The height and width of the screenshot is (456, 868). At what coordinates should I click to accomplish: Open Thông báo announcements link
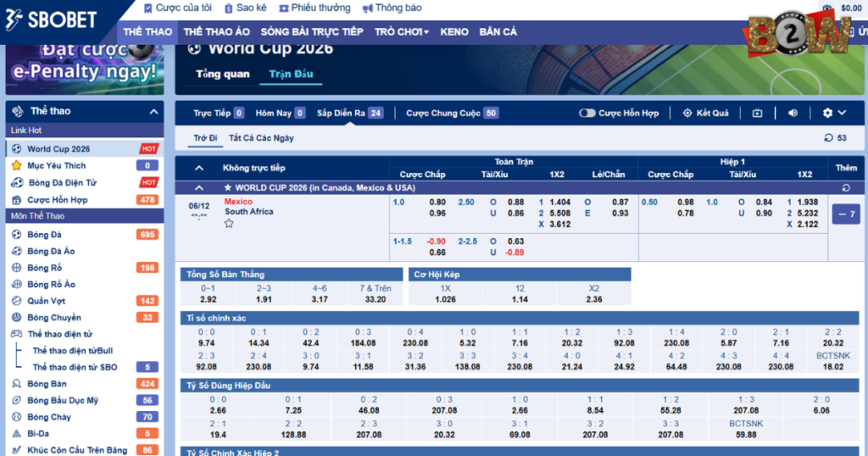tap(392, 8)
